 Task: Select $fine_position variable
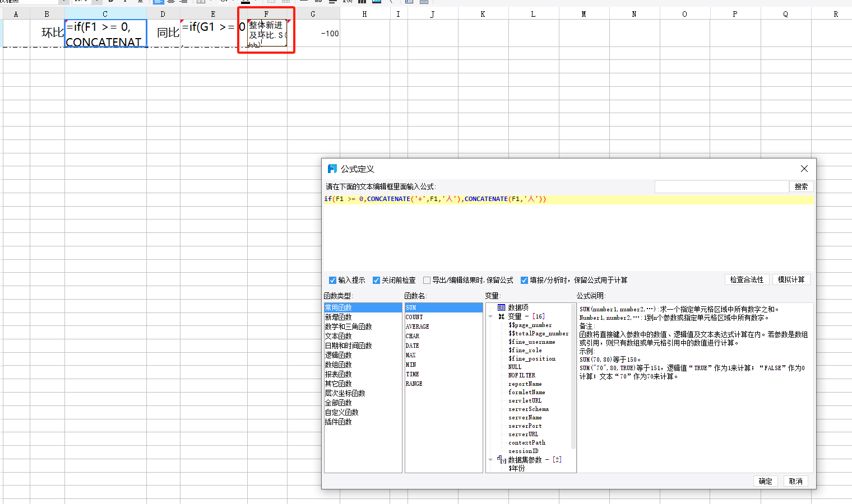(x=532, y=358)
